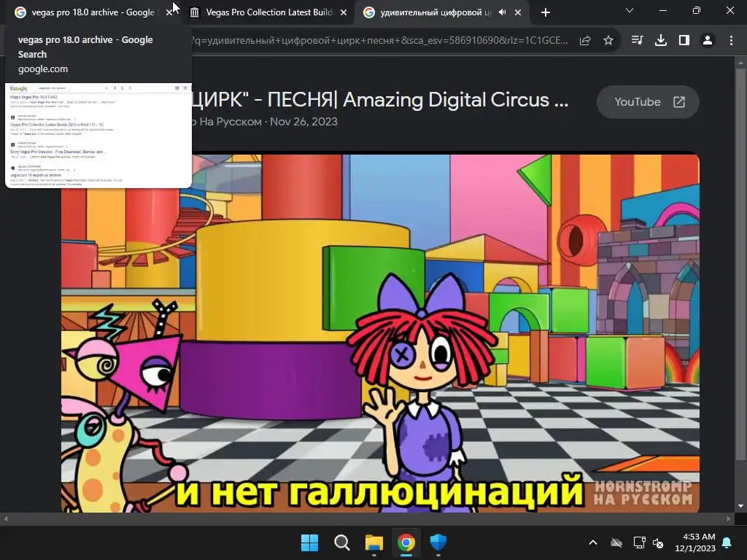This screenshot has height=560, width=747.
Task: Open the video in YouTube button
Action: click(648, 102)
